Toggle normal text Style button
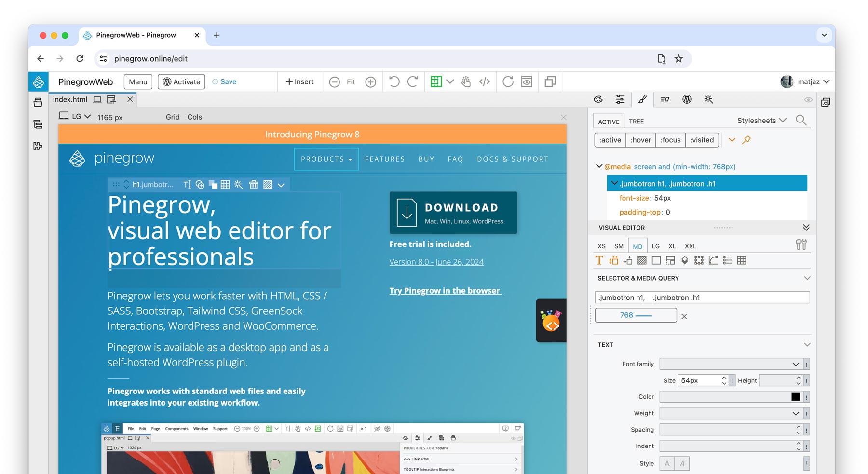The height and width of the screenshot is (474, 868). pyautogui.click(x=667, y=463)
